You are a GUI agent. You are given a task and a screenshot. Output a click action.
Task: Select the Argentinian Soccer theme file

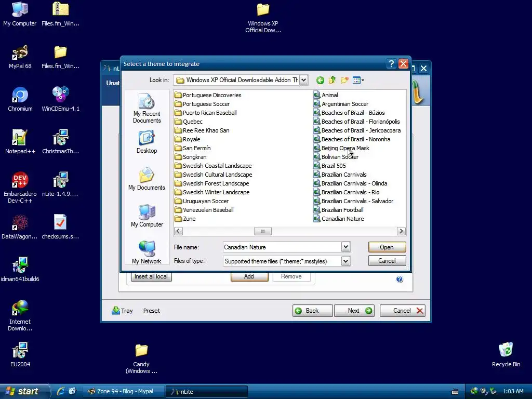tap(341, 104)
